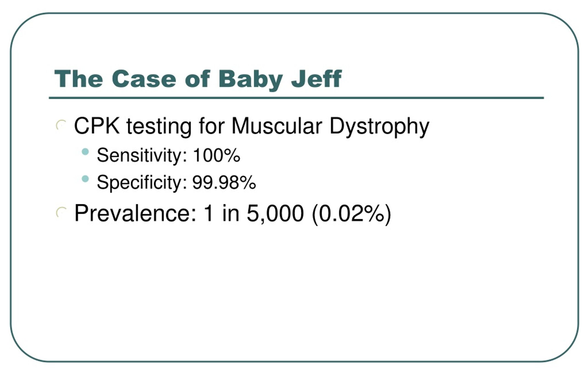Select the 99.98% specificity value
588x392 pixels.
[224, 182]
